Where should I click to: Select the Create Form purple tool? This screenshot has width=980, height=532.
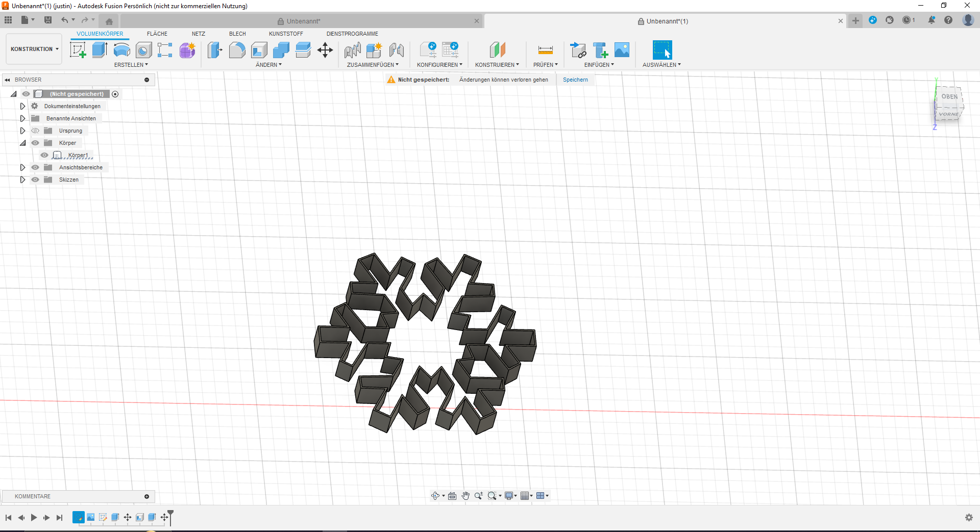pyautogui.click(x=187, y=50)
